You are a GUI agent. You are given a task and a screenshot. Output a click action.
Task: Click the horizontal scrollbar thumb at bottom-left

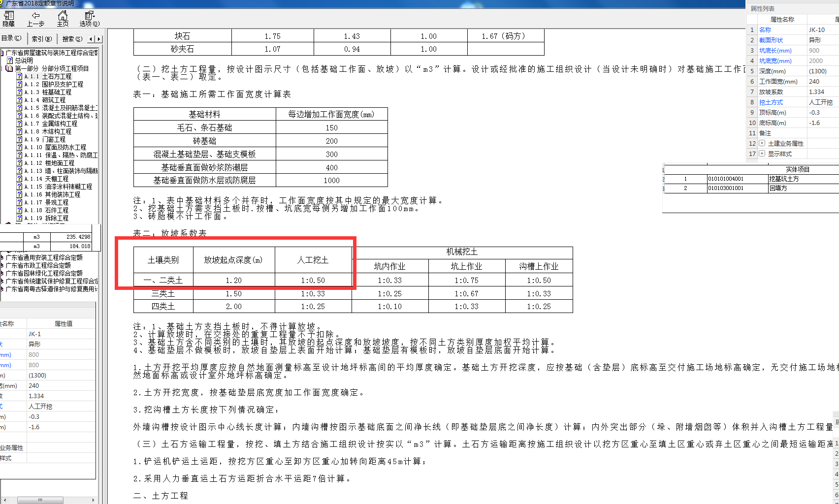coord(40,500)
